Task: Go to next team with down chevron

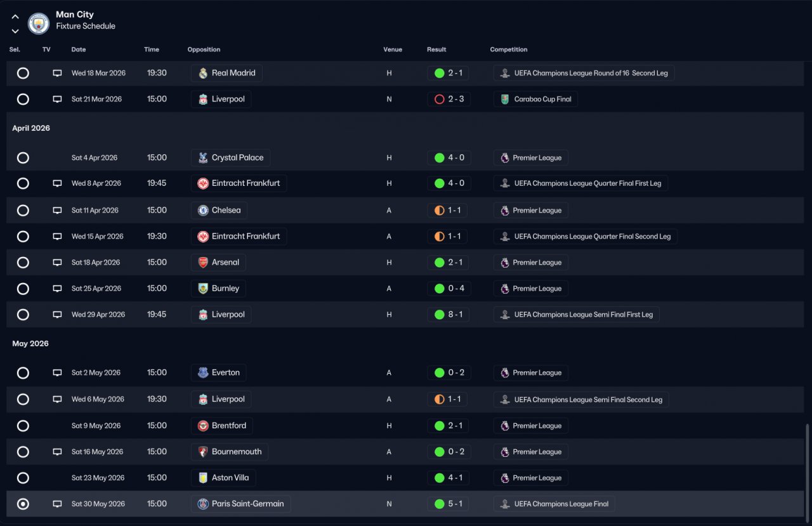Action: tap(15, 31)
